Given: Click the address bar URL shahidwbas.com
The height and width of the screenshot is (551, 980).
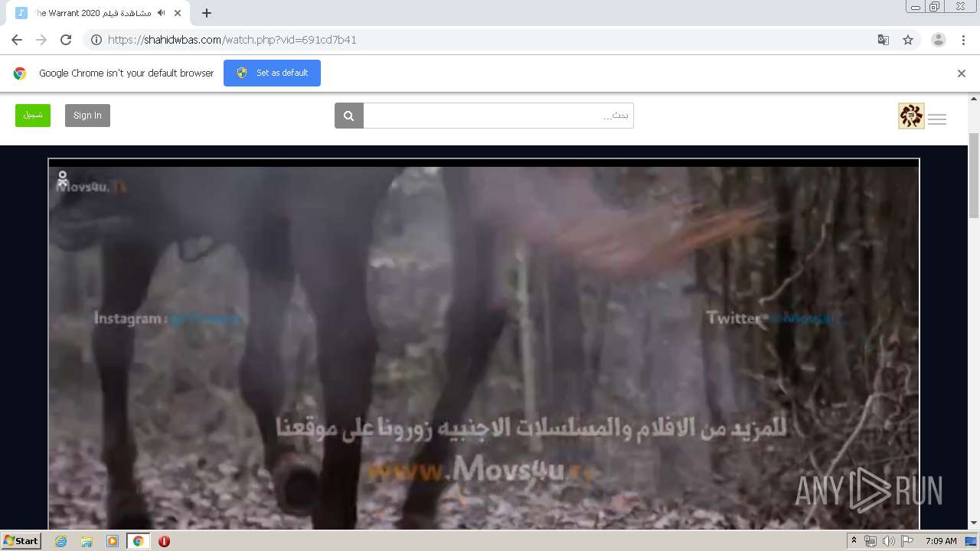Looking at the screenshot, I should [x=232, y=40].
